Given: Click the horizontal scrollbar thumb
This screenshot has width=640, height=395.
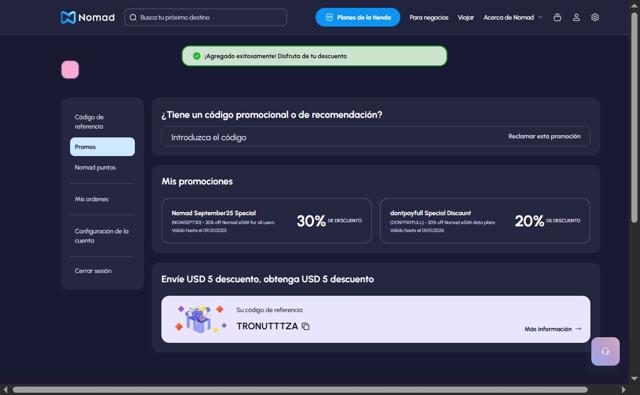Looking at the screenshot, I should click(300, 390).
